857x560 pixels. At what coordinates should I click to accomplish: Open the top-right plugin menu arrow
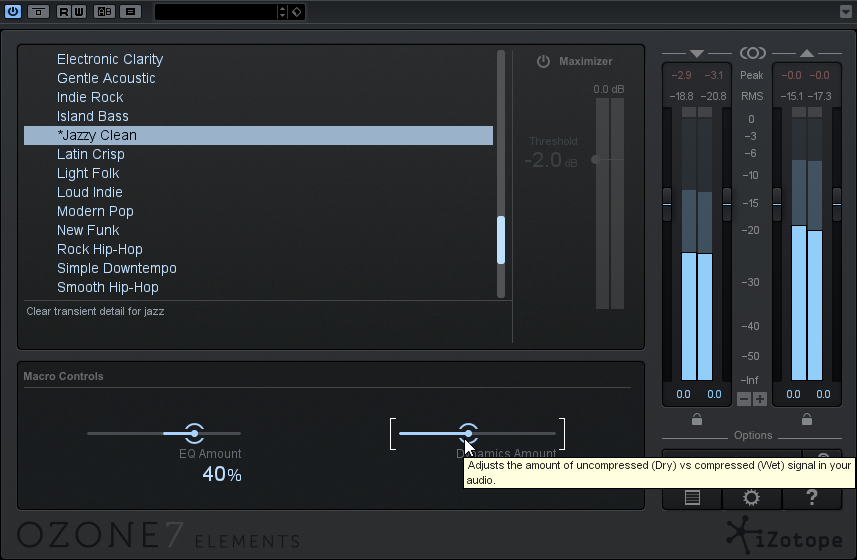[x=846, y=12]
